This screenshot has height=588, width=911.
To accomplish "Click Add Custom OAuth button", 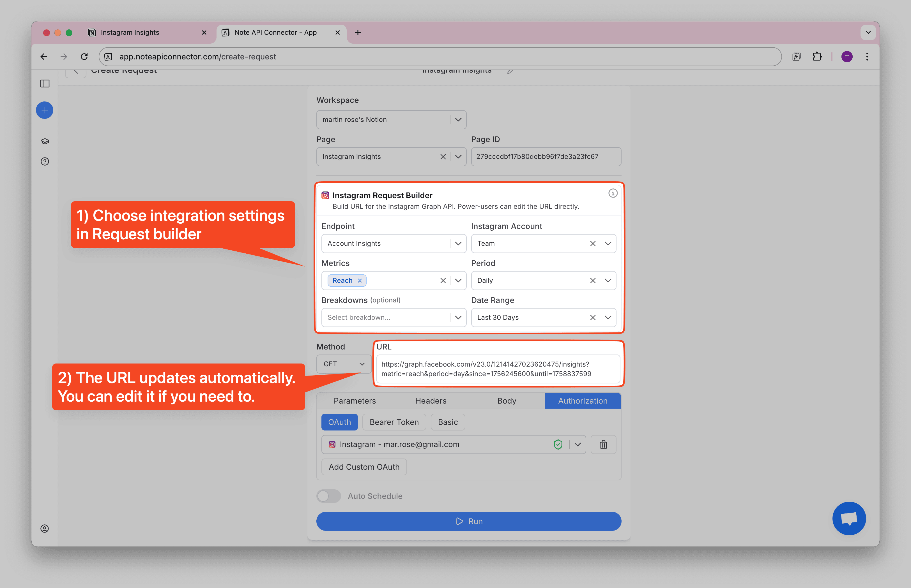I will coord(364,467).
